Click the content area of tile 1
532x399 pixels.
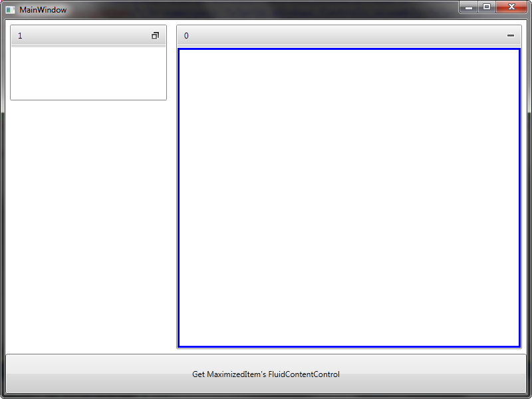click(x=88, y=72)
